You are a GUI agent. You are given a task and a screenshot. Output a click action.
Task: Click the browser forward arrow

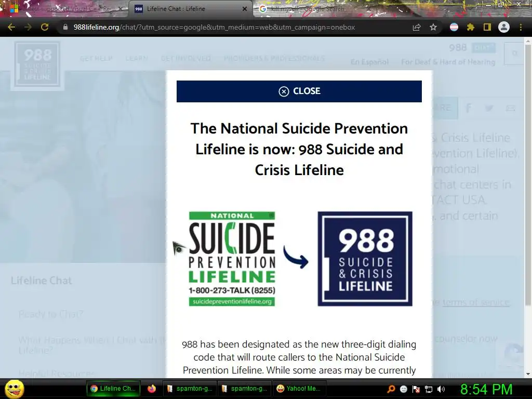tap(28, 27)
